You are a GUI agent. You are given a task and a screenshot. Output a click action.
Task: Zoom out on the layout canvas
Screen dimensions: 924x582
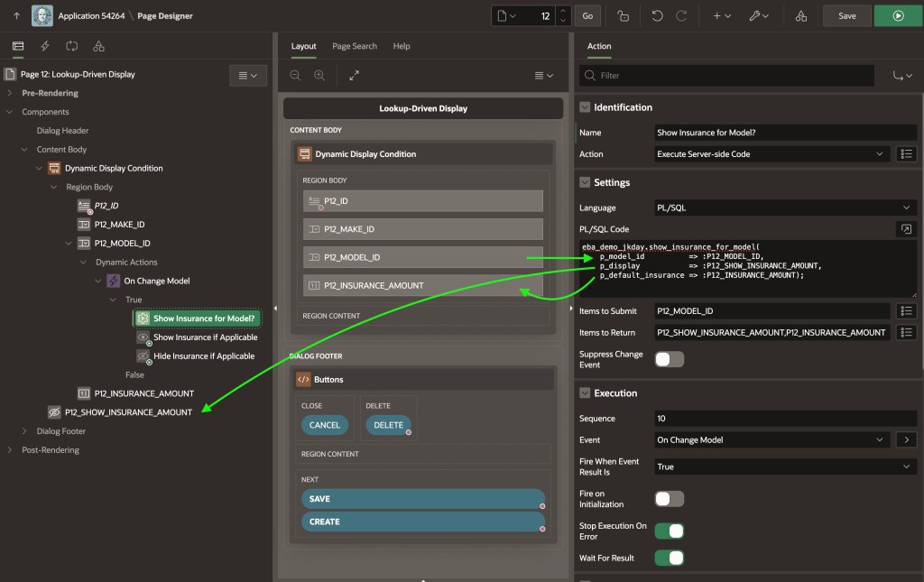click(295, 76)
